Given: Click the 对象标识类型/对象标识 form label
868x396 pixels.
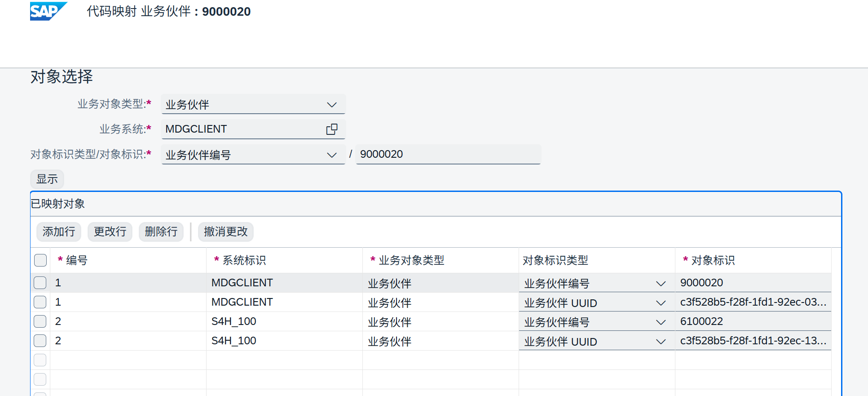Looking at the screenshot, I should [x=91, y=154].
